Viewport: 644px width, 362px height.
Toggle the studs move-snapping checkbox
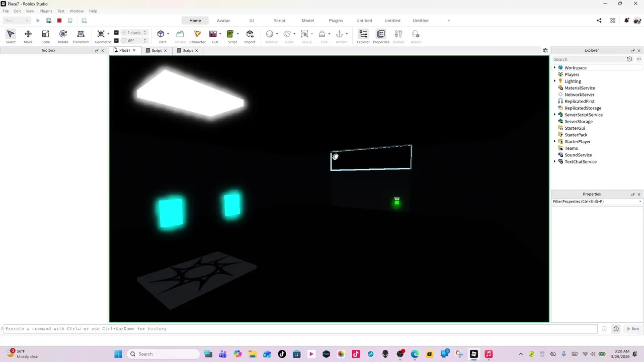(116, 33)
